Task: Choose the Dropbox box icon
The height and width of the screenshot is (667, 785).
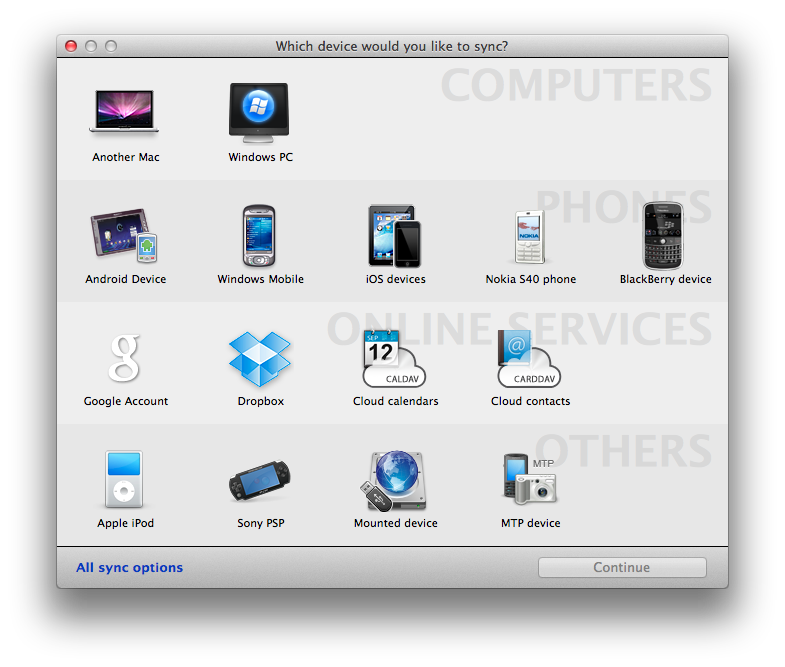Action: 260,357
